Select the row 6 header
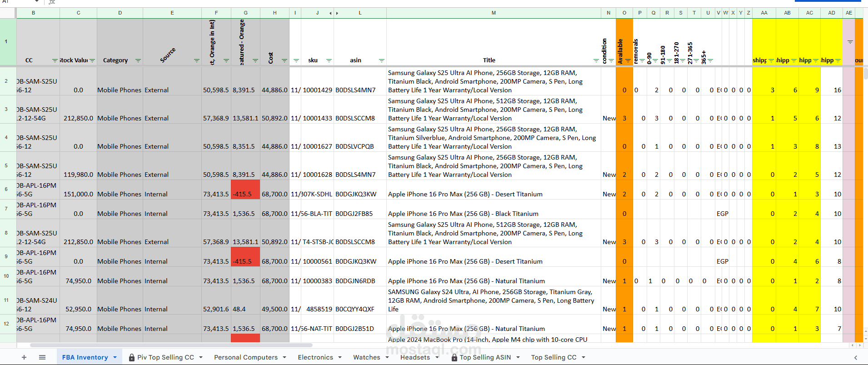 pos(6,190)
